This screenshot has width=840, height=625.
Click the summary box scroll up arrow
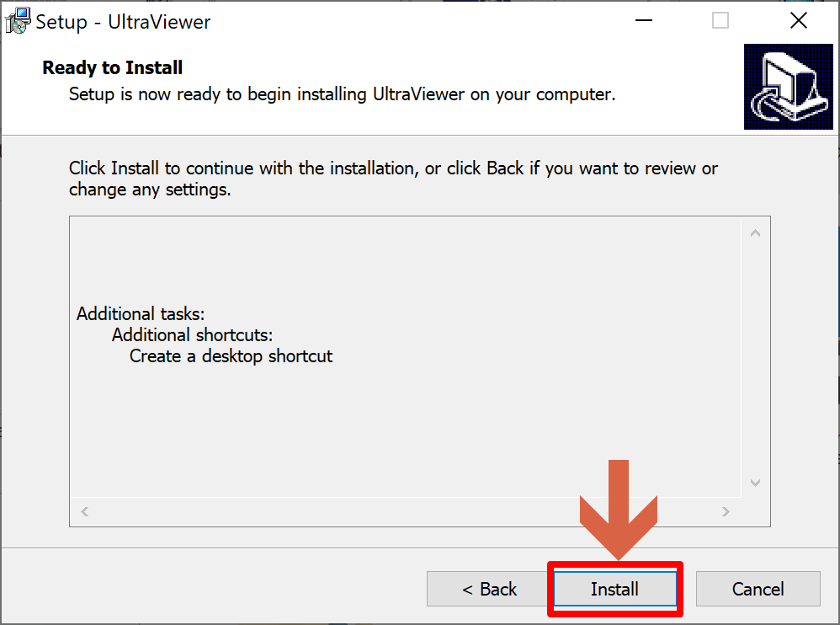(755, 232)
